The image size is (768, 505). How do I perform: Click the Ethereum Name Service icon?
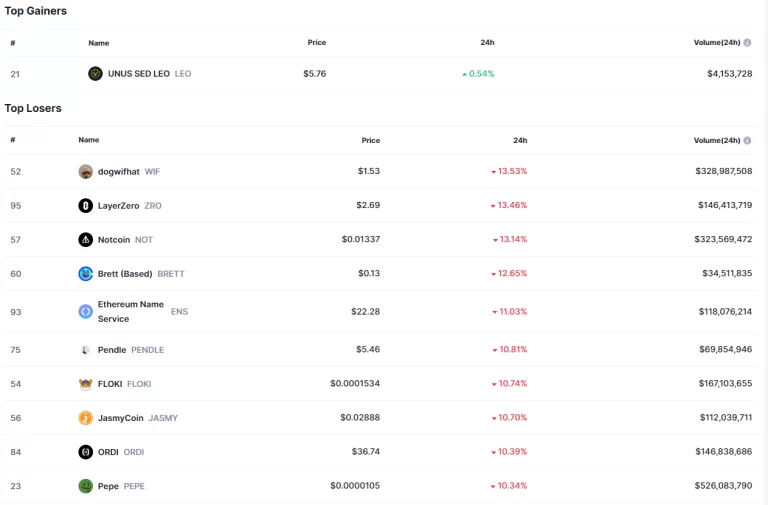(86, 312)
